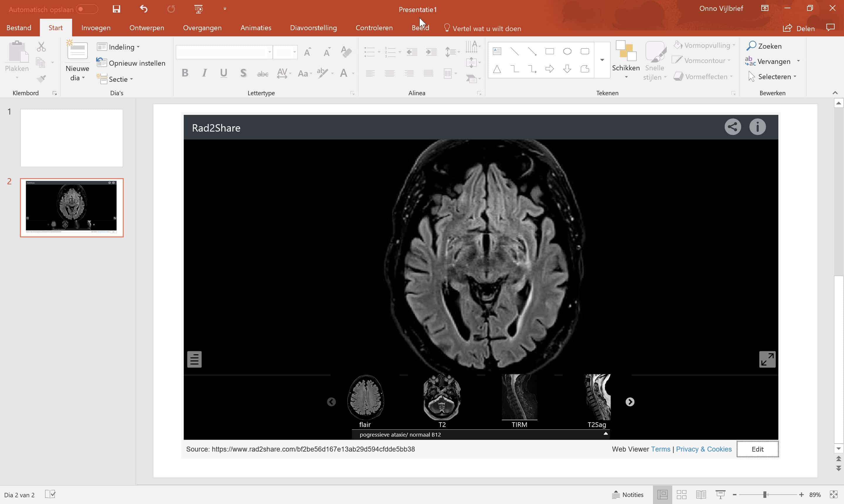Open comments icon at top right
Viewport: 844px width, 504px height.
(830, 28)
